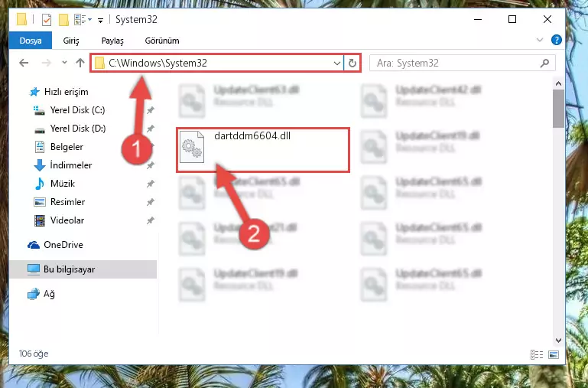The height and width of the screenshot is (388, 588).
Task: Open the Görünüm ribbon tab
Action: [162, 41]
